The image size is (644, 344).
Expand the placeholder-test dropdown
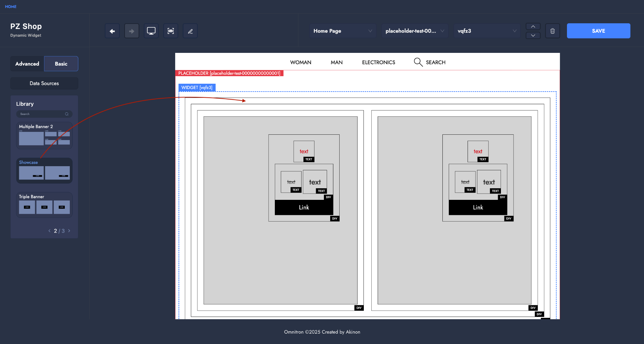(414, 31)
